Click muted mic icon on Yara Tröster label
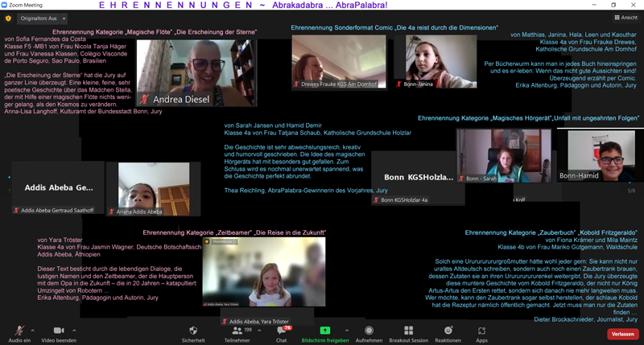 click(225, 321)
